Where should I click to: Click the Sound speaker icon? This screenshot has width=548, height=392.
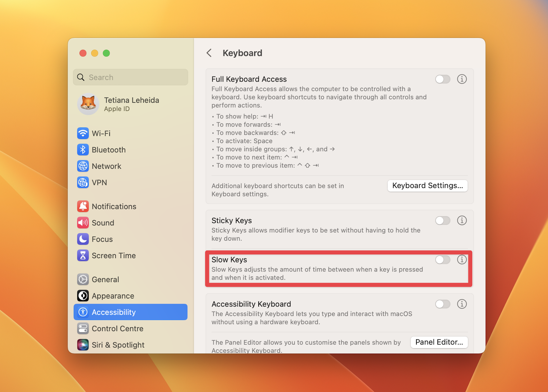83,223
